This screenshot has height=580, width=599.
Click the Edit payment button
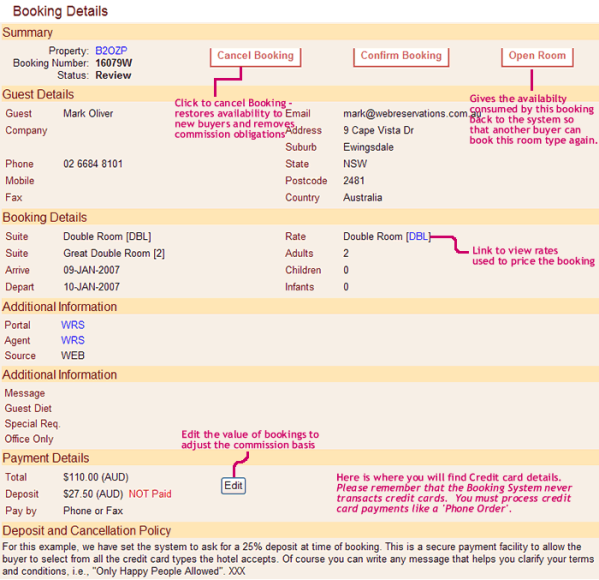[233, 486]
